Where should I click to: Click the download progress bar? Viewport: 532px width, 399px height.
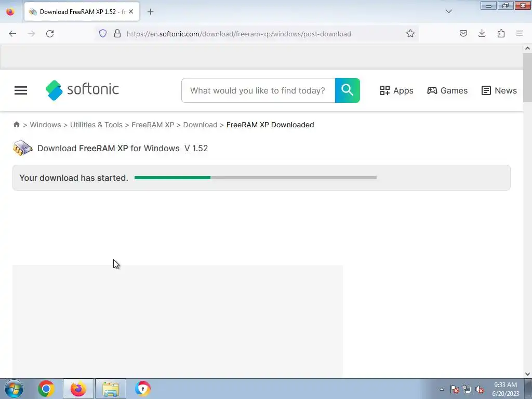256,178
